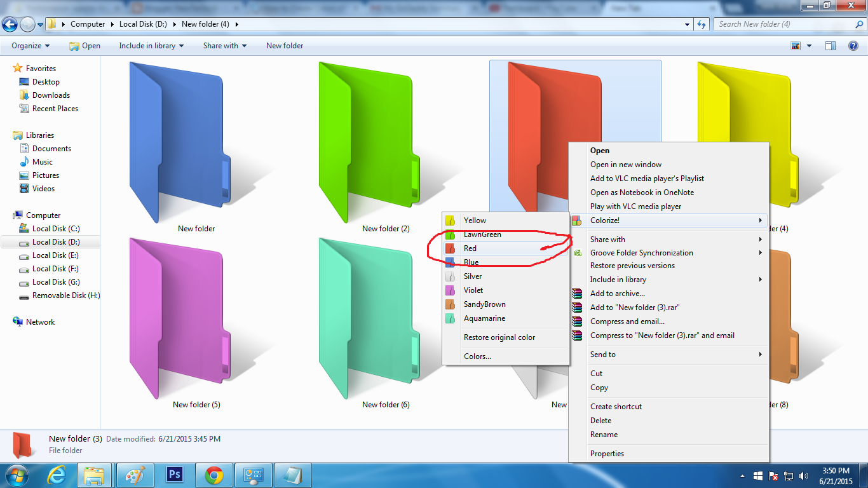Click inside the Search New folder box
Viewport: 868px width, 488px height.
click(x=788, y=24)
